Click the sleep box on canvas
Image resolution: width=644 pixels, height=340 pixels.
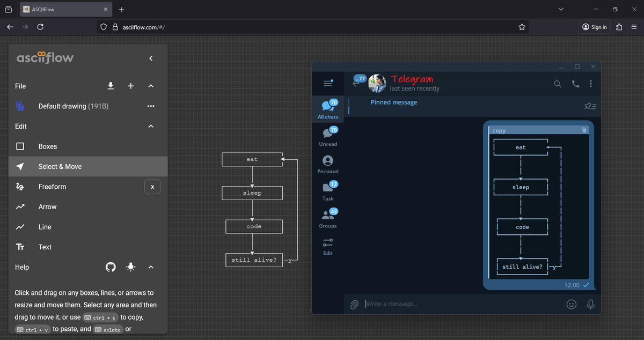252,193
